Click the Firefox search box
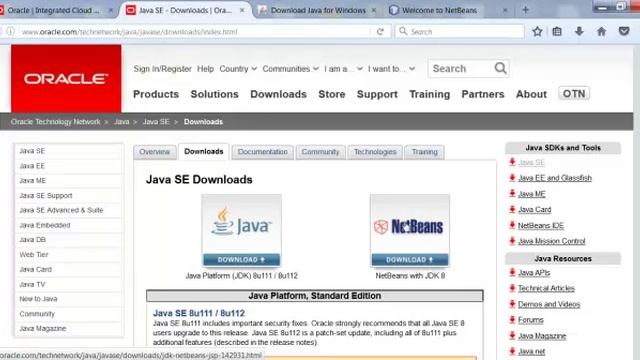This screenshot has height=360, width=640. (x=459, y=31)
